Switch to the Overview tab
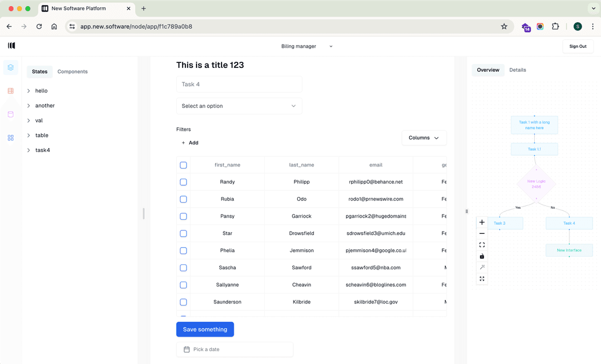 click(x=488, y=70)
